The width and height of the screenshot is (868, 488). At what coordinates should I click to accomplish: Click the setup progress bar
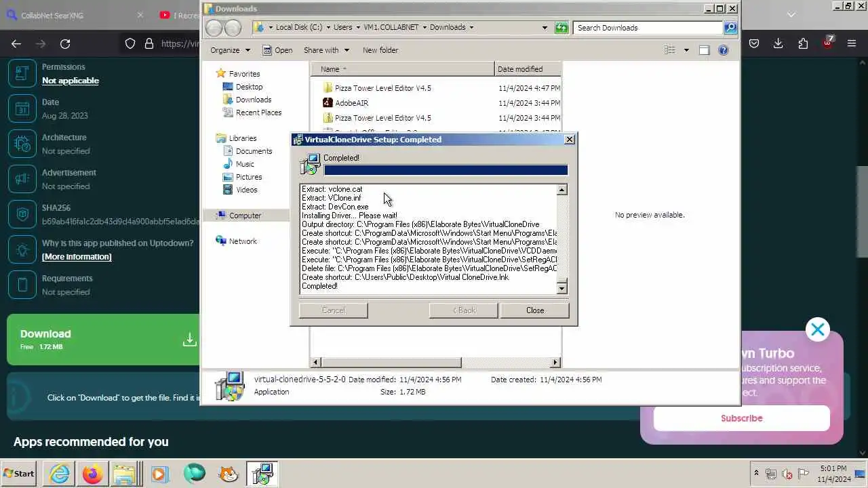(x=446, y=170)
